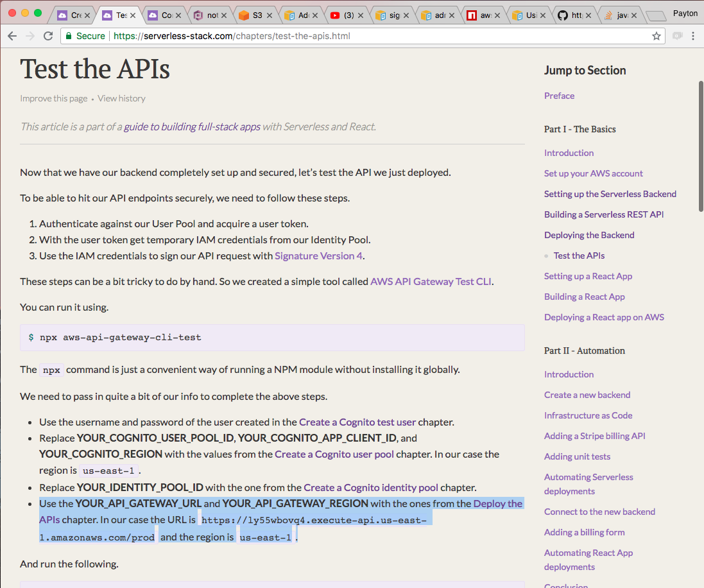This screenshot has height=588, width=704.
Task: Click the browser forward arrow
Action: 30,36
